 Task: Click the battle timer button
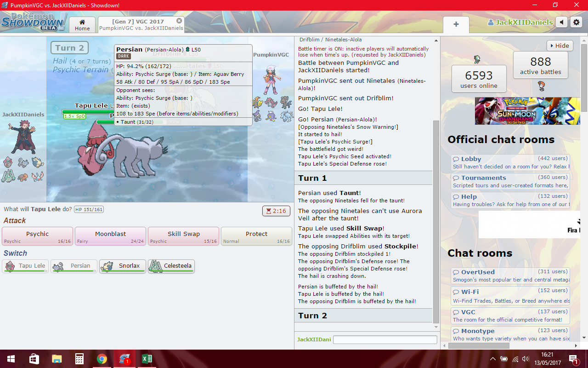coord(276,211)
